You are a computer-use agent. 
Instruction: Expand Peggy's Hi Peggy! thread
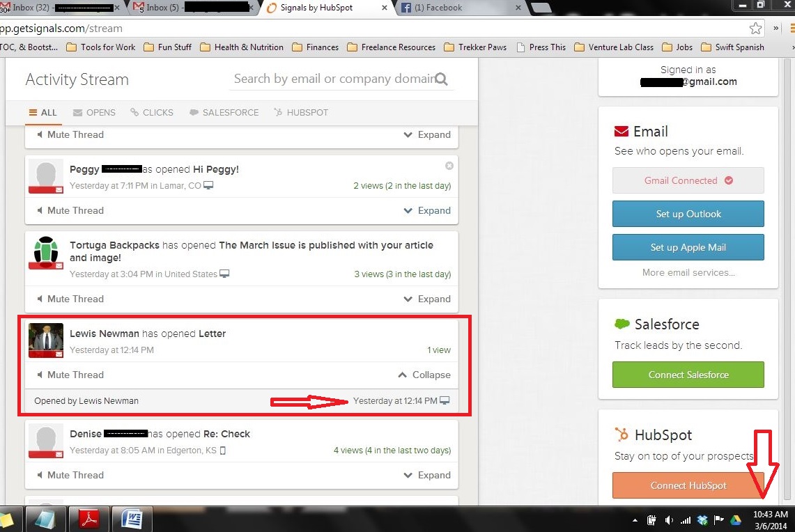[x=427, y=210]
